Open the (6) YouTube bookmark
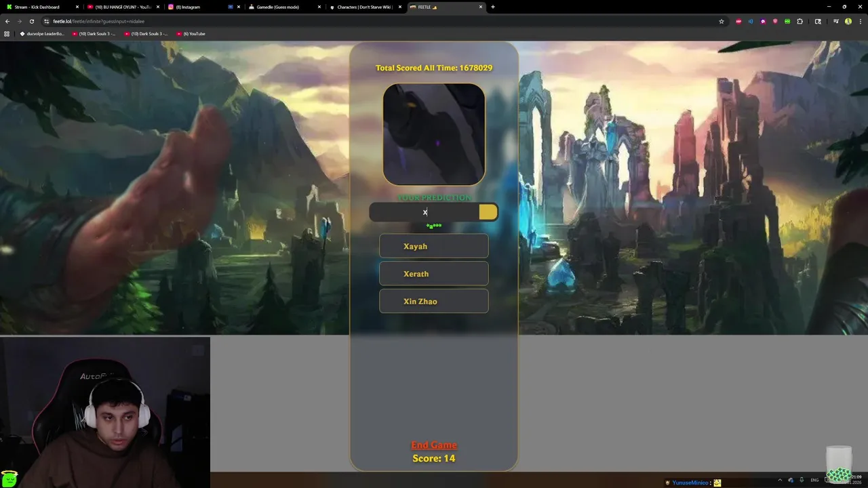 tap(191, 33)
